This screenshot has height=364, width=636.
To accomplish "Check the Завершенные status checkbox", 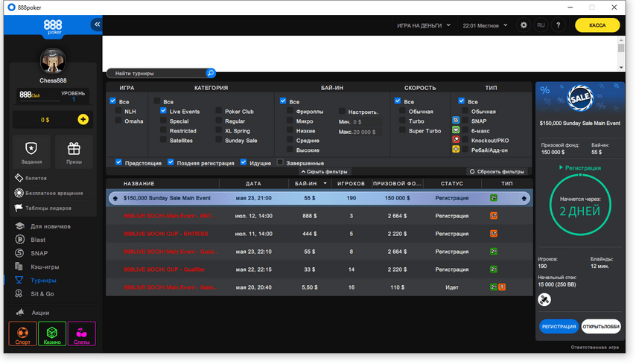I will pyautogui.click(x=280, y=162).
